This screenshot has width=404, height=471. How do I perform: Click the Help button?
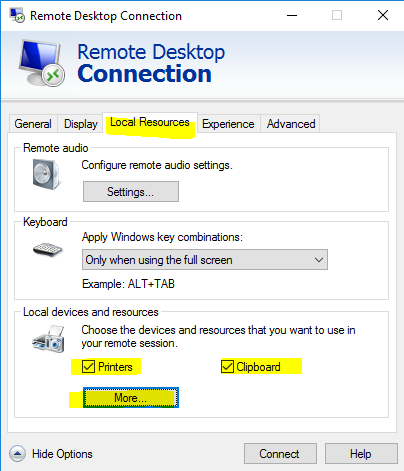[x=361, y=453]
